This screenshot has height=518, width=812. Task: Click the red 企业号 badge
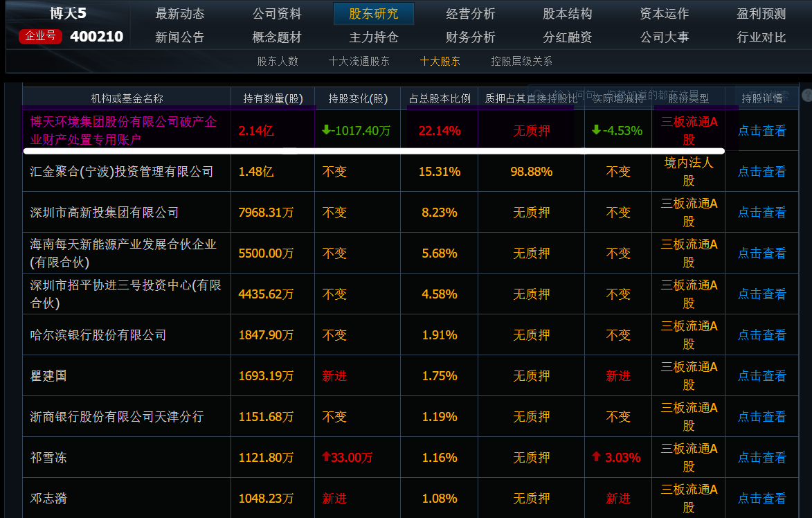pyautogui.click(x=40, y=36)
